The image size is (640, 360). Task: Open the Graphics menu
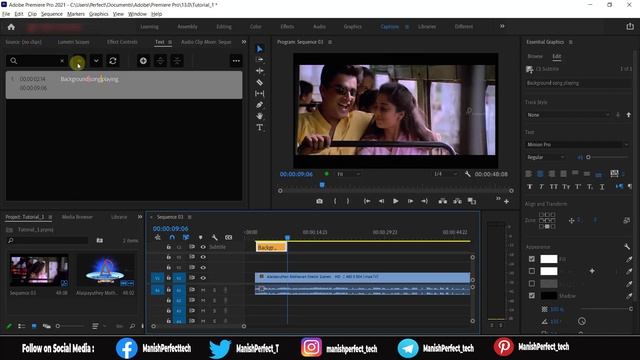99,14
